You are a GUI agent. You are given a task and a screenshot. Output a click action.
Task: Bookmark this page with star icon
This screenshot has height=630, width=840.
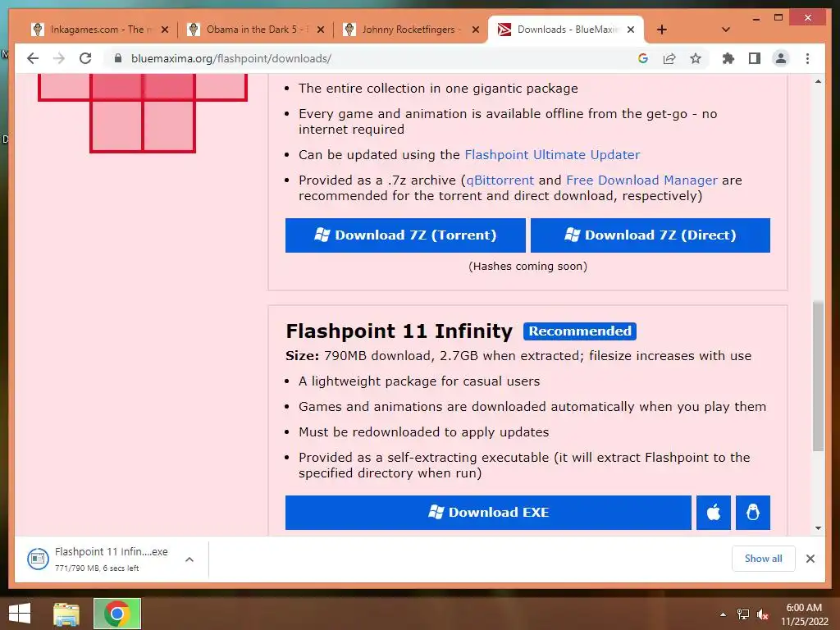pos(696,58)
